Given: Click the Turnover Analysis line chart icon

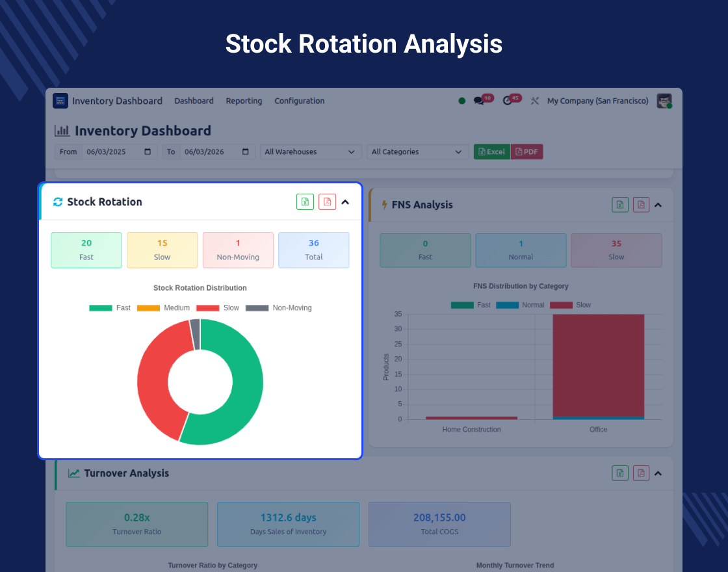Looking at the screenshot, I should [x=74, y=473].
